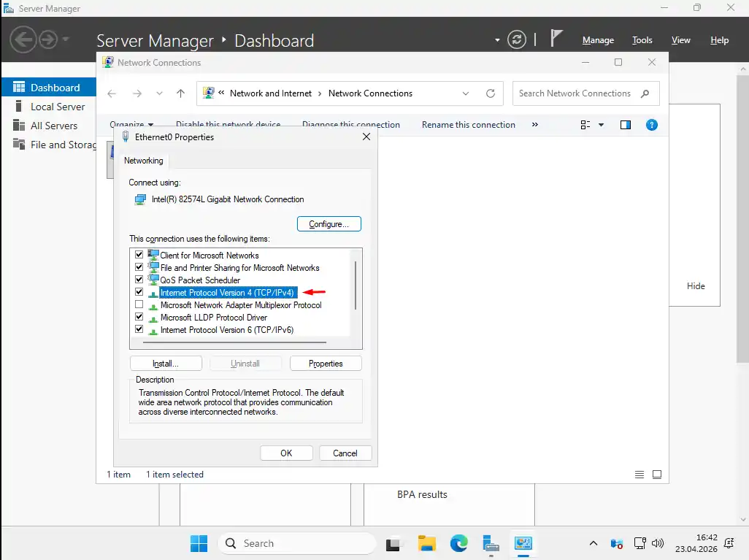Launch Microsoft Edge from taskbar
Image resolution: width=749 pixels, height=560 pixels.
(x=458, y=543)
